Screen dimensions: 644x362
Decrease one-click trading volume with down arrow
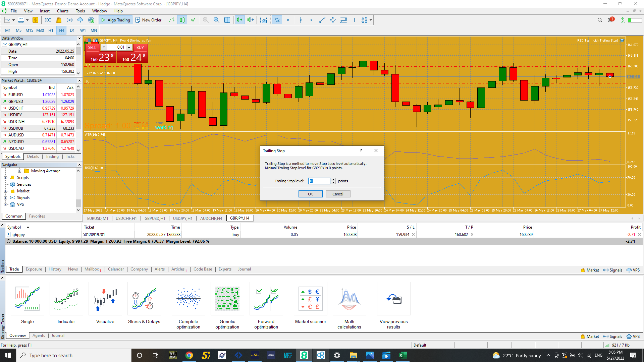[x=104, y=47]
